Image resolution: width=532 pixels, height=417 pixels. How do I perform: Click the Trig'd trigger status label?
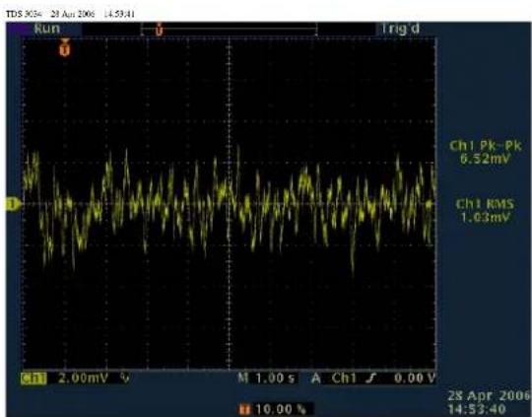pos(400,29)
